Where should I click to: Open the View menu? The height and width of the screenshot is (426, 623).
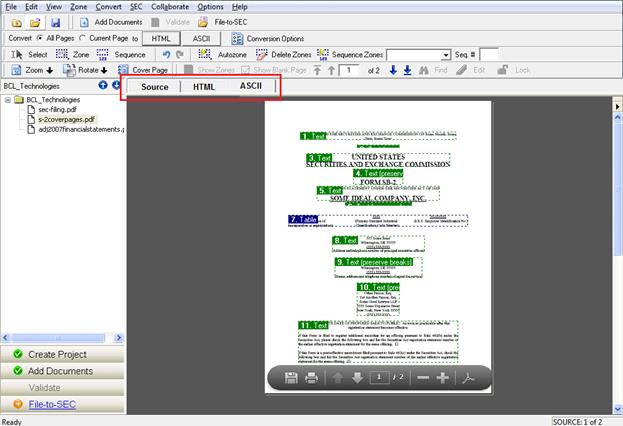(x=54, y=7)
